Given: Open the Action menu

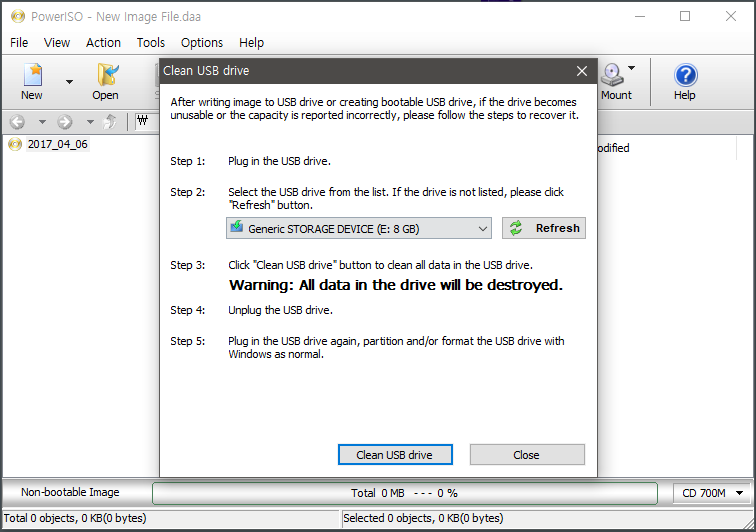Looking at the screenshot, I should pyautogui.click(x=103, y=42).
